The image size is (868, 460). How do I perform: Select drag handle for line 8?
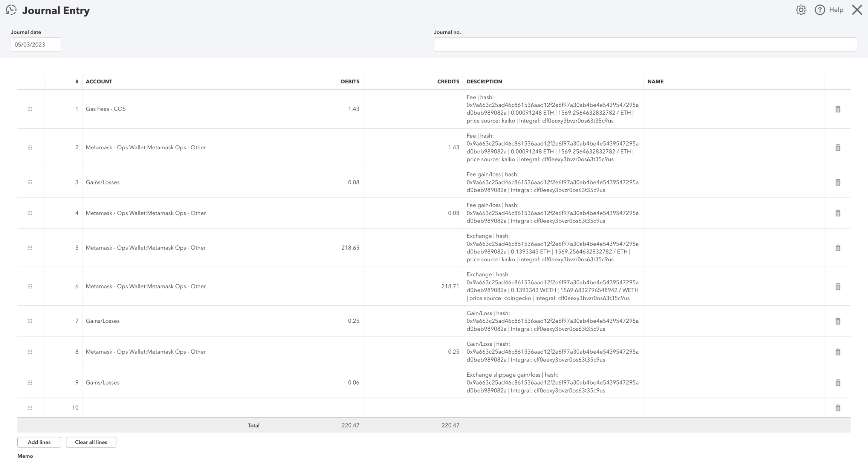pos(30,352)
